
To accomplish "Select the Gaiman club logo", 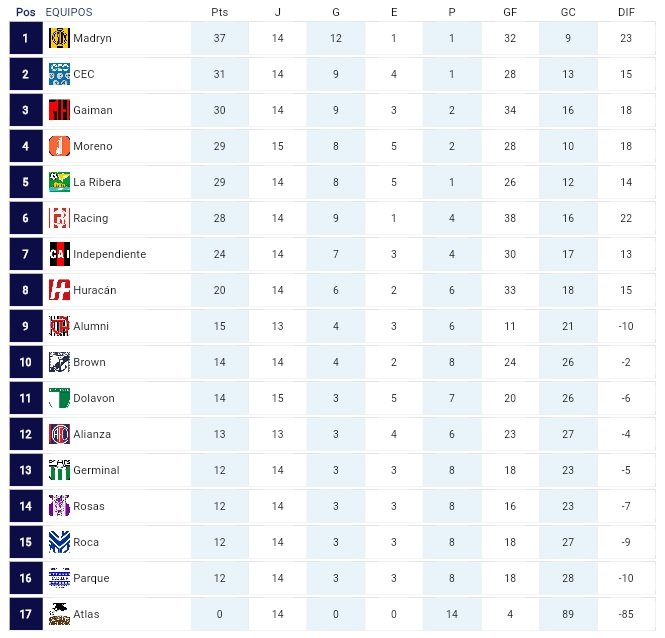I will coord(59,110).
